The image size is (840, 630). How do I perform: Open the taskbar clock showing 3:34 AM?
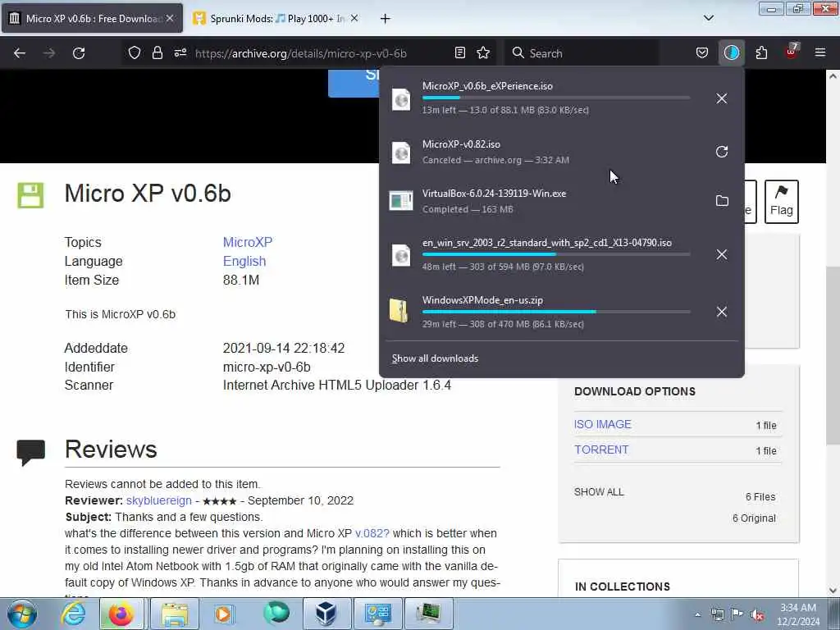pyautogui.click(x=798, y=614)
